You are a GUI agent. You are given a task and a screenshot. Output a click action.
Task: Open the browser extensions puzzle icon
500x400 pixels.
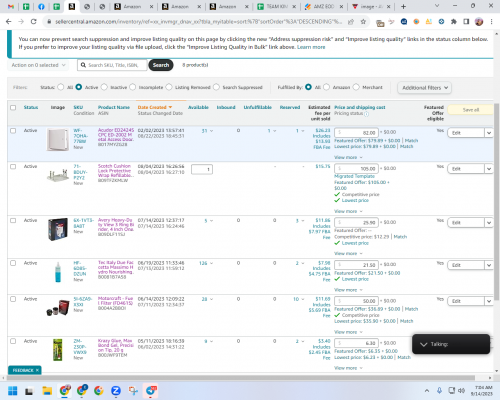click(453, 22)
